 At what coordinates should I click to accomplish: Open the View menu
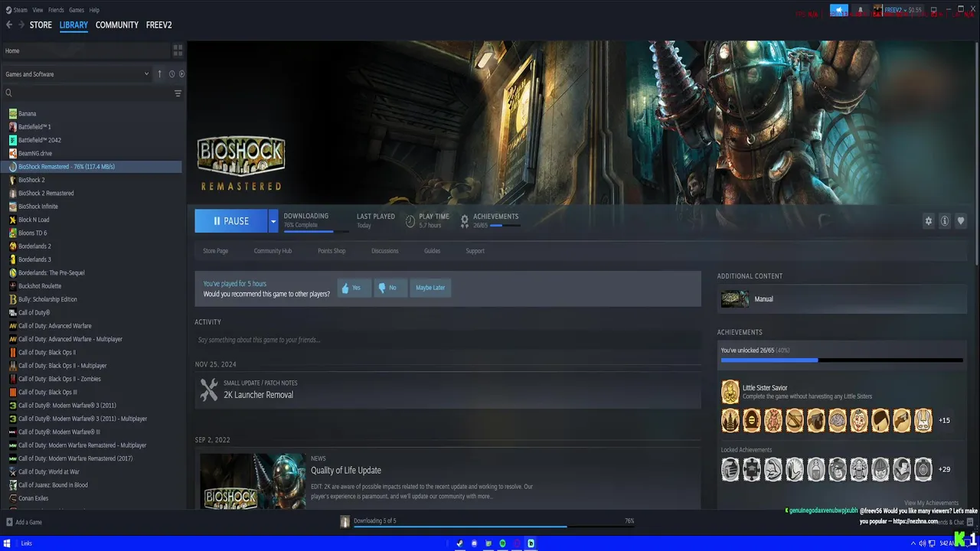click(38, 10)
